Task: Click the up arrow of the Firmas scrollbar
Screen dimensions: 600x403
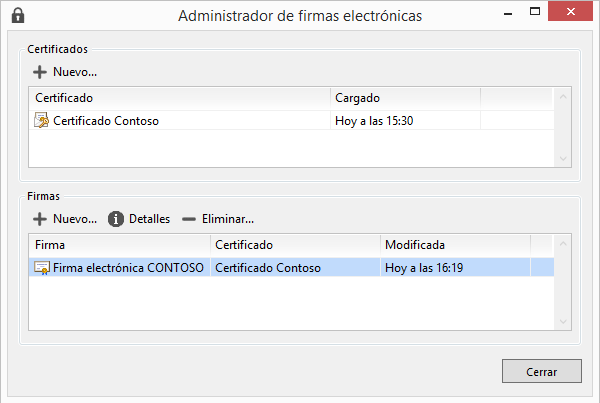Action: click(x=563, y=243)
